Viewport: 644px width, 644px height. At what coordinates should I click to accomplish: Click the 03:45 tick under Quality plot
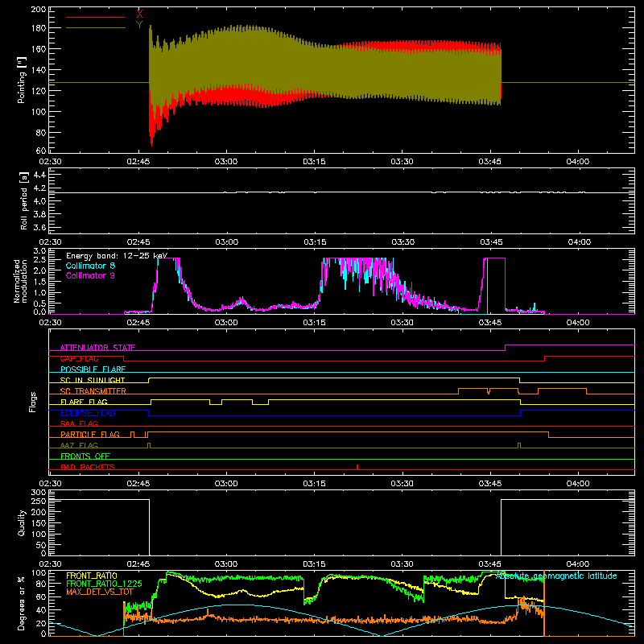coord(490,564)
